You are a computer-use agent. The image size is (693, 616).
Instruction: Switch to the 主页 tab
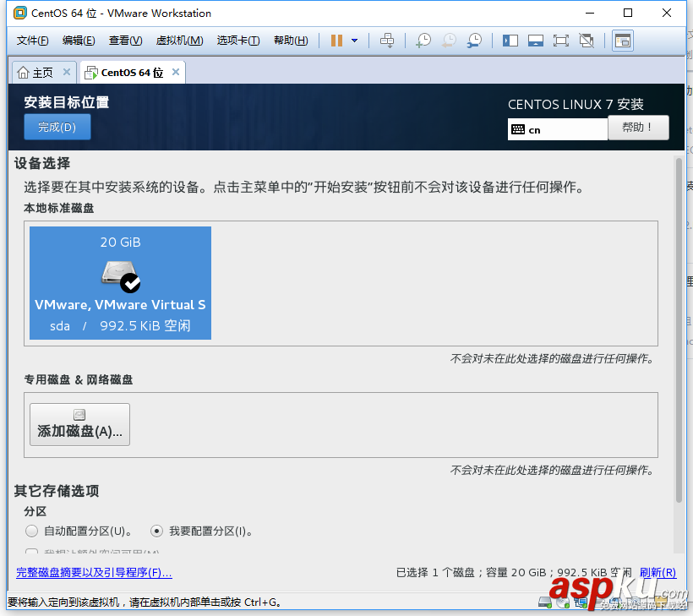click(42, 73)
